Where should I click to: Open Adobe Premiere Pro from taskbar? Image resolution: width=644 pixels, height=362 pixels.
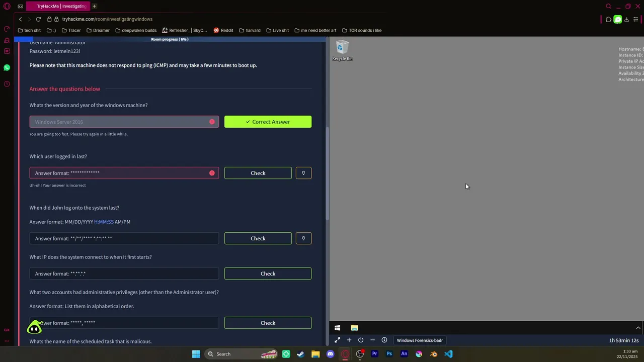tap(374, 354)
